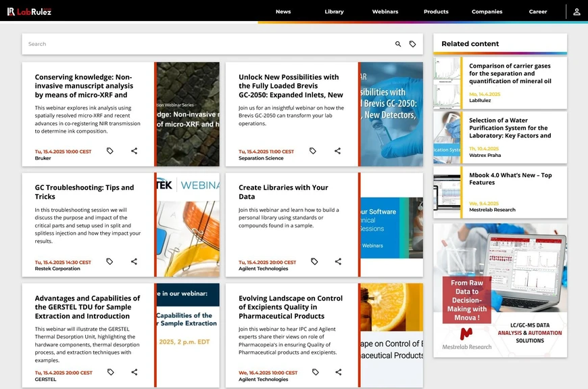This screenshot has height=389, width=588.
Task: Open 'Create Libraries with Your Data' title
Action: coord(283,192)
